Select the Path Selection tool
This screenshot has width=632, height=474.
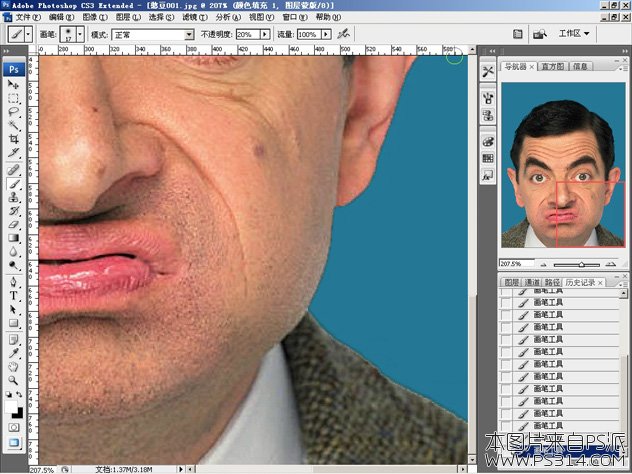(14, 309)
